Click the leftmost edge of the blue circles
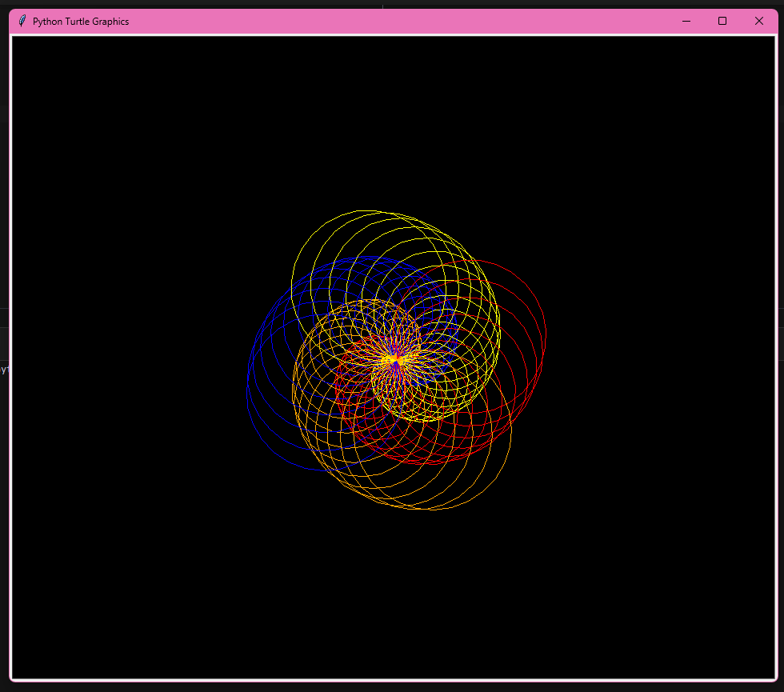This screenshot has height=692, width=784. coord(247,390)
